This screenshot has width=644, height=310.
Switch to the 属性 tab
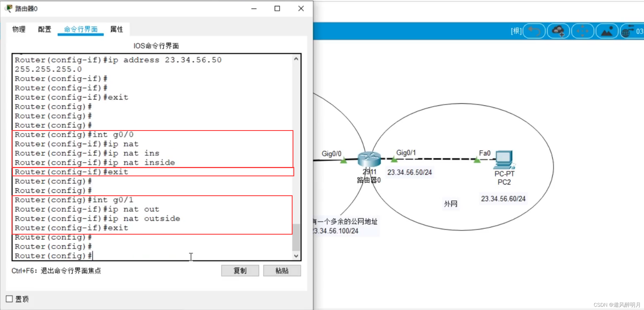(x=117, y=29)
